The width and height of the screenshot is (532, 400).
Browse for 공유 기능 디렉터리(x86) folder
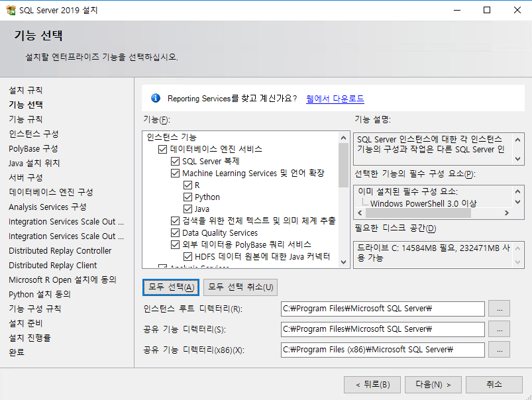499,350
